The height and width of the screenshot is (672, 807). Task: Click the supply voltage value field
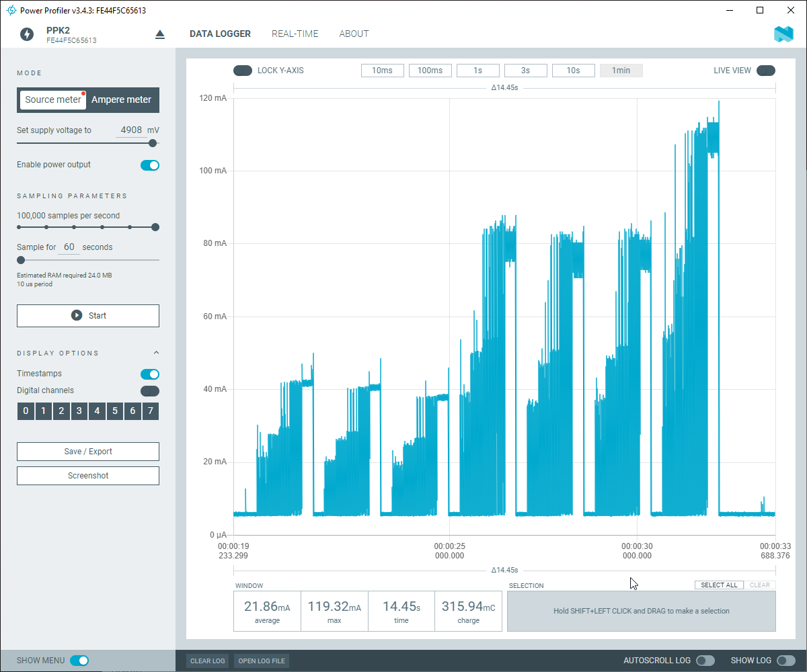coord(131,130)
